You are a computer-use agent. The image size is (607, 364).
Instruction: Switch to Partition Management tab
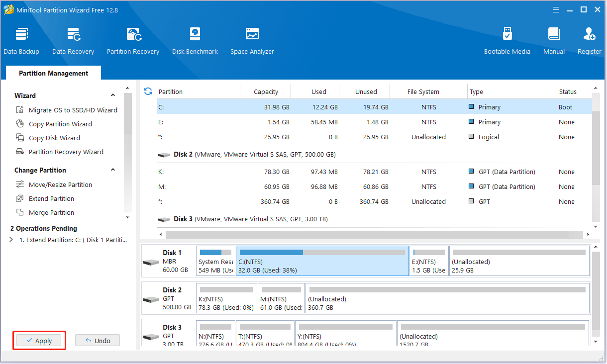pyautogui.click(x=54, y=73)
